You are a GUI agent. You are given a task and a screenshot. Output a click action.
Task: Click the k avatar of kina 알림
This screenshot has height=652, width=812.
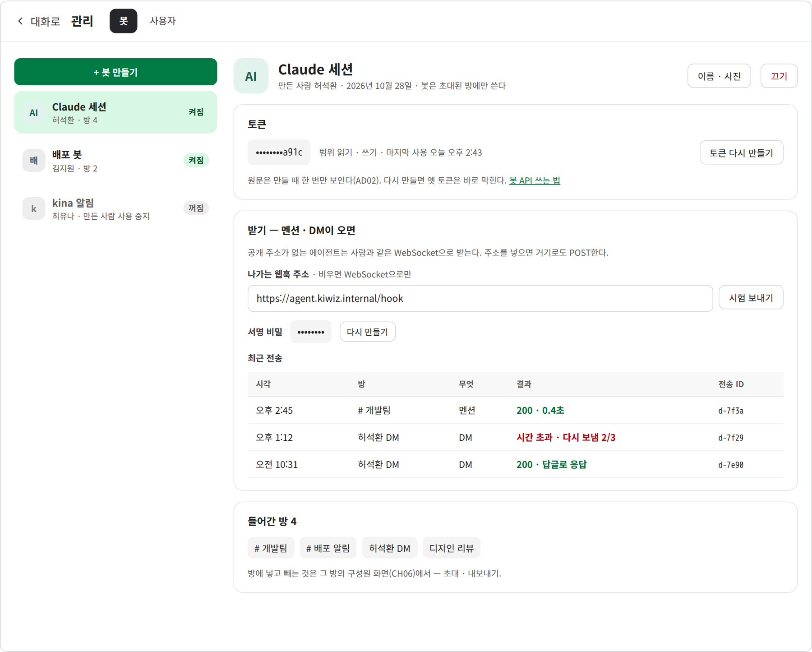pos(34,208)
